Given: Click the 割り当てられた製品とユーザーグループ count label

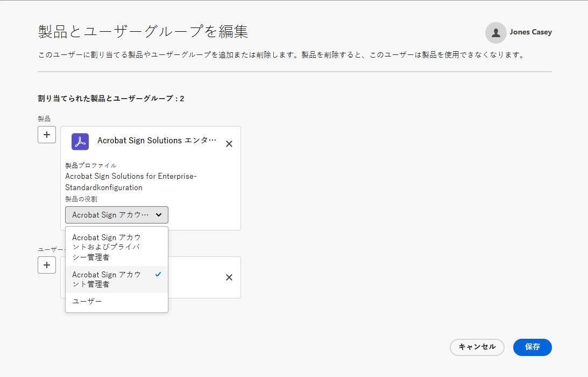Looking at the screenshot, I should tap(111, 99).
